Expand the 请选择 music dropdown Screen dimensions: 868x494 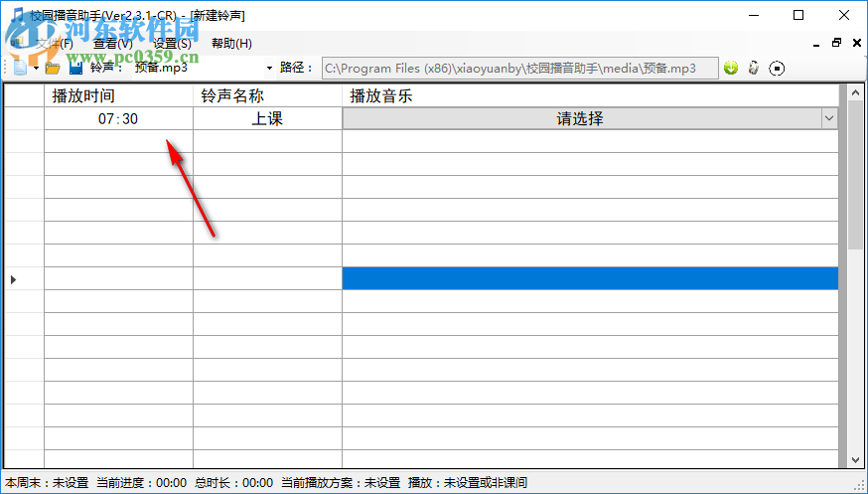pos(828,118)
